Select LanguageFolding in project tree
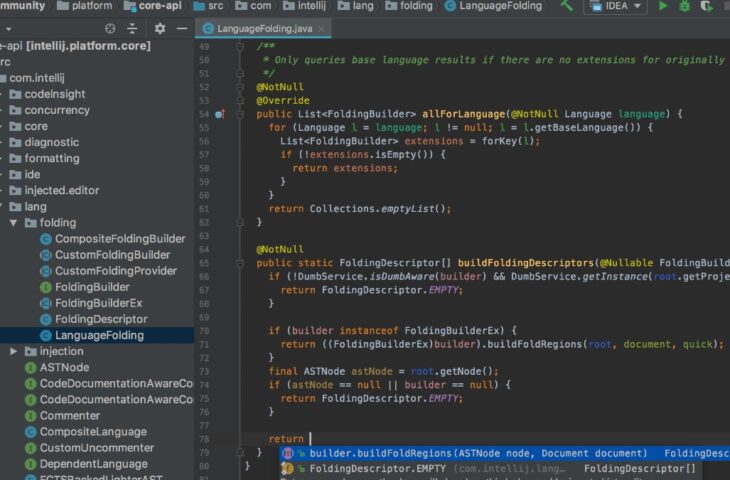730x480 pixels. coord(97,335)
